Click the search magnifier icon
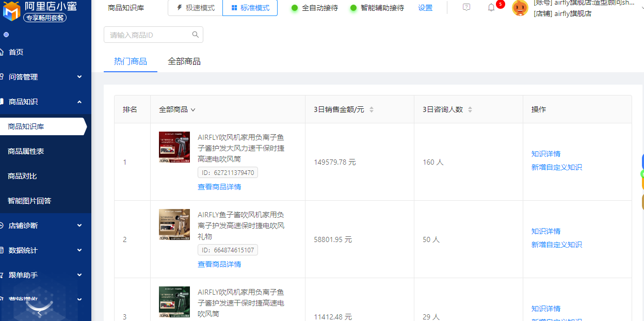Image resolution: width=644 pixels, height=321 pixels. (196, 35)
